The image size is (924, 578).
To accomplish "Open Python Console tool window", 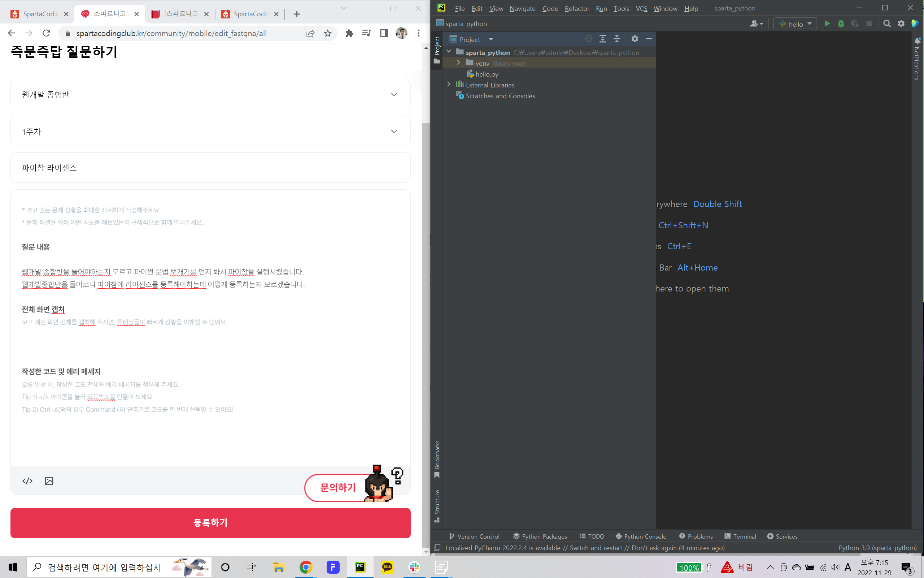I will point(641,536).
